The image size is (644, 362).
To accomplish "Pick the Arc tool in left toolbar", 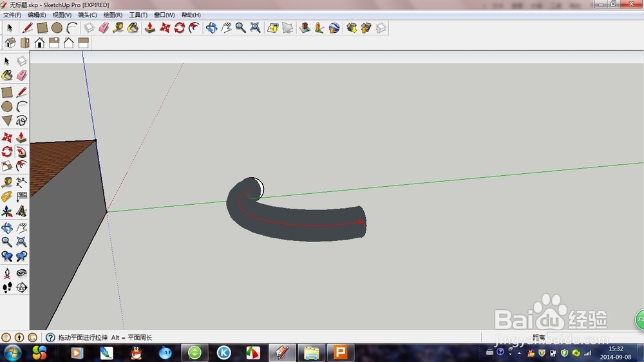I will 21,106.
